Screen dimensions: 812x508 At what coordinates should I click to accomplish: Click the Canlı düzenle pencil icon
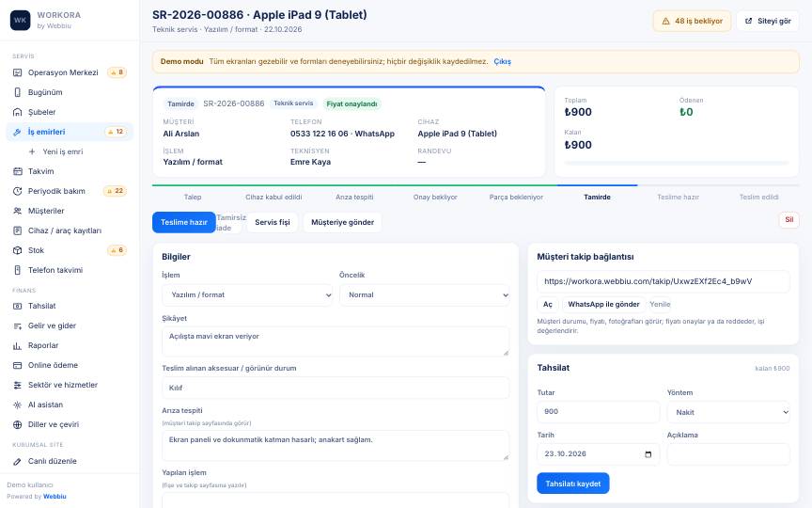(17, 461)
